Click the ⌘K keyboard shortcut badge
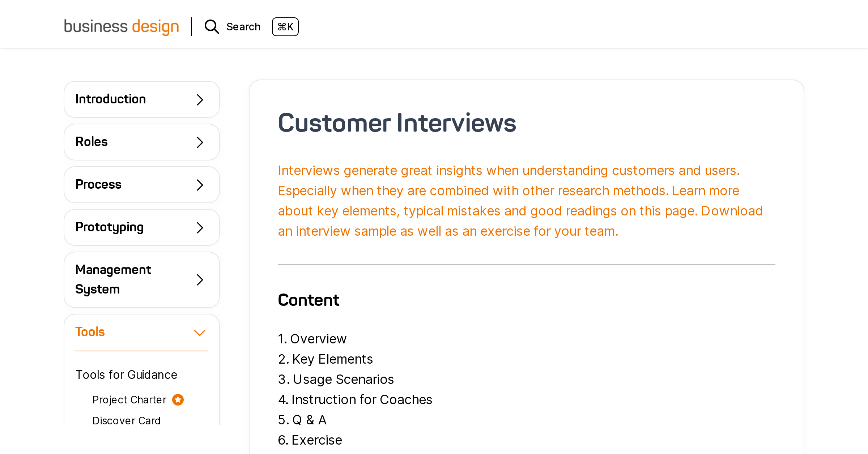This screenshot has height=454, width=868. pos(285,27)
